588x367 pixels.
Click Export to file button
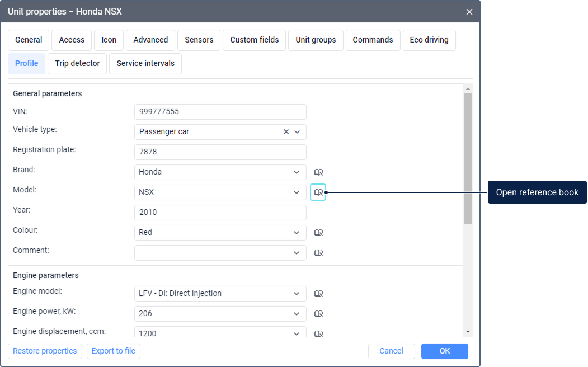pyautogui.click(x=114, y=351)
